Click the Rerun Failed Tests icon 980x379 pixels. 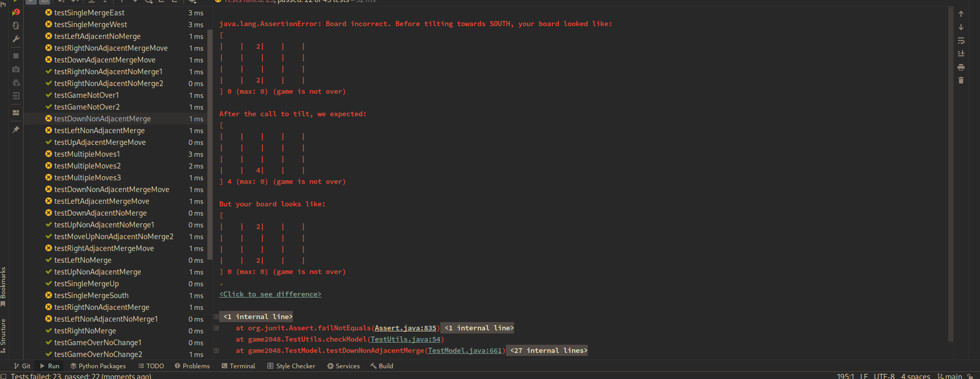click(x=16, y=12)
